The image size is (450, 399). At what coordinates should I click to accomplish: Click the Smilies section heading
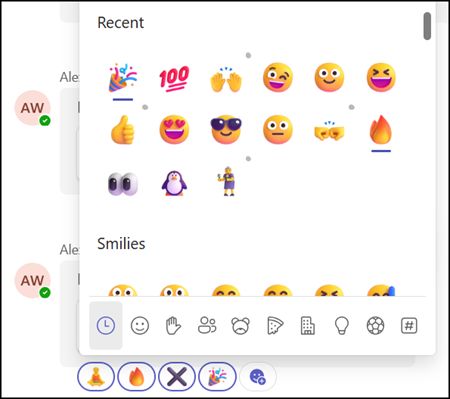point(121,244)
